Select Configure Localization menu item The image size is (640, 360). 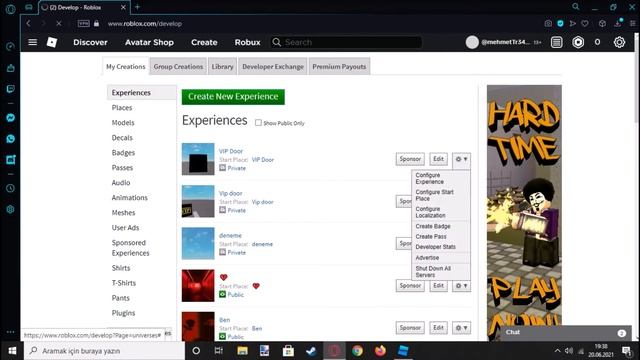click(440, 212)
